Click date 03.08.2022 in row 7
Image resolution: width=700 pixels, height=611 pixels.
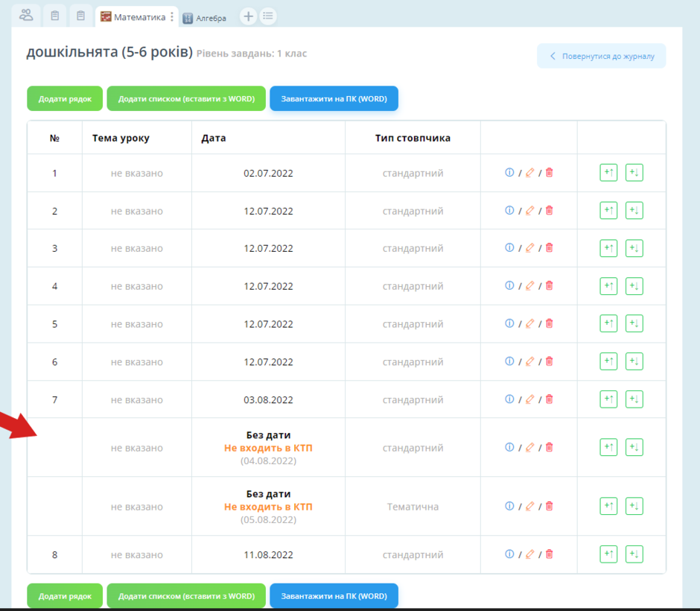268,399
